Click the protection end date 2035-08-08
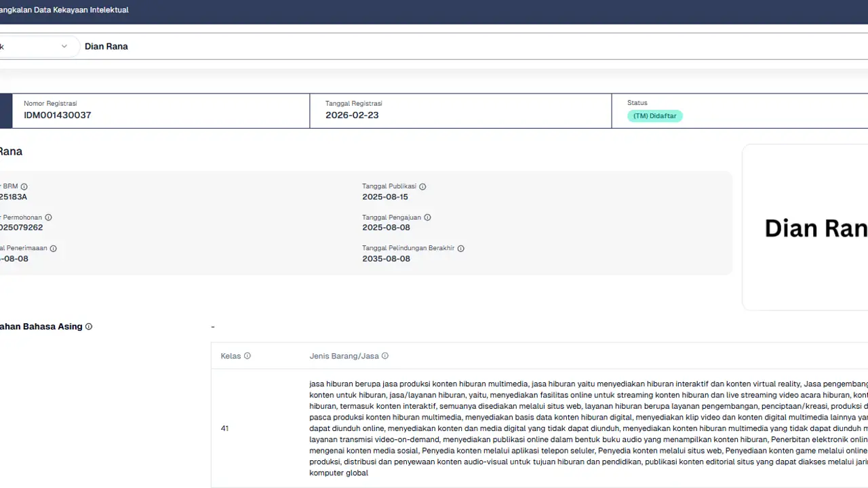 pos(386,259)
